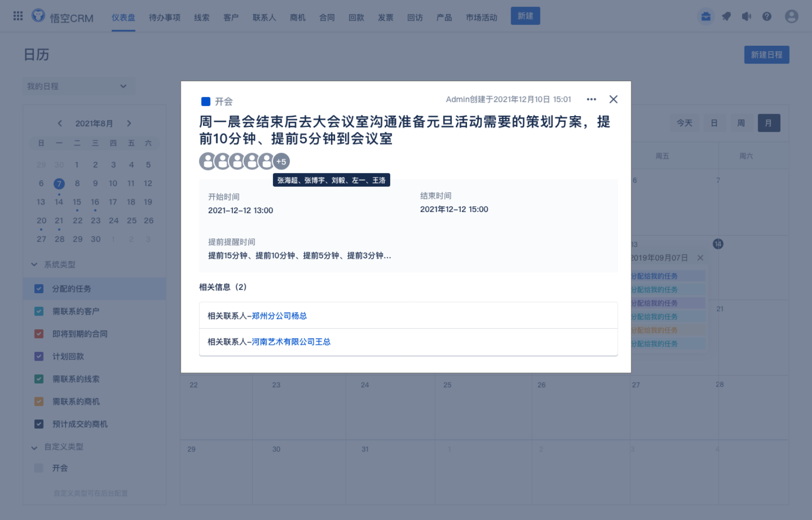Open the 仪表盘 tab
The image size is (812, 520).
click(x=123, y=18)
